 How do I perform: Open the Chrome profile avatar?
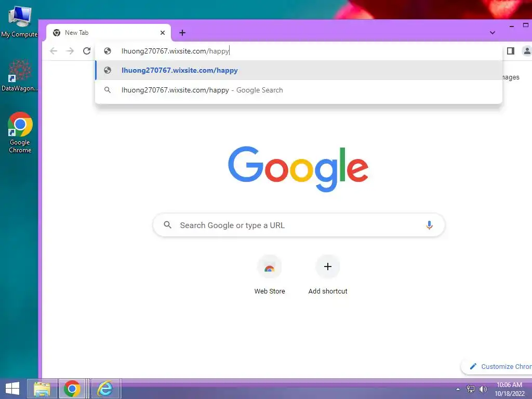click(x=527, y=51)
